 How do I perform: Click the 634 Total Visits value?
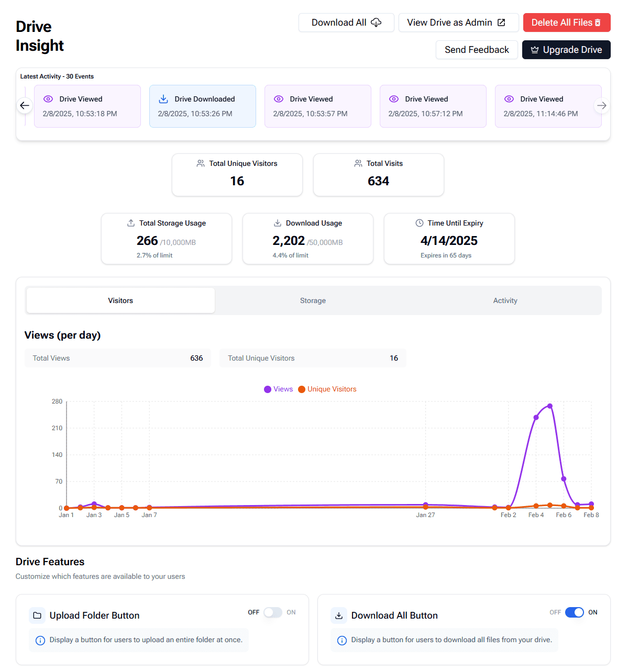pos(378,181)
